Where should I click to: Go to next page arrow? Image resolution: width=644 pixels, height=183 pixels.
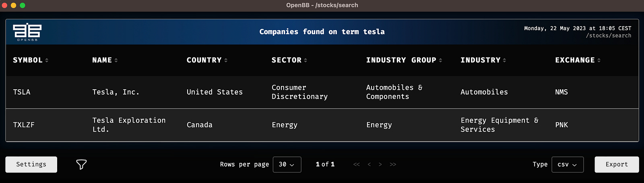[x=380, y=164]
